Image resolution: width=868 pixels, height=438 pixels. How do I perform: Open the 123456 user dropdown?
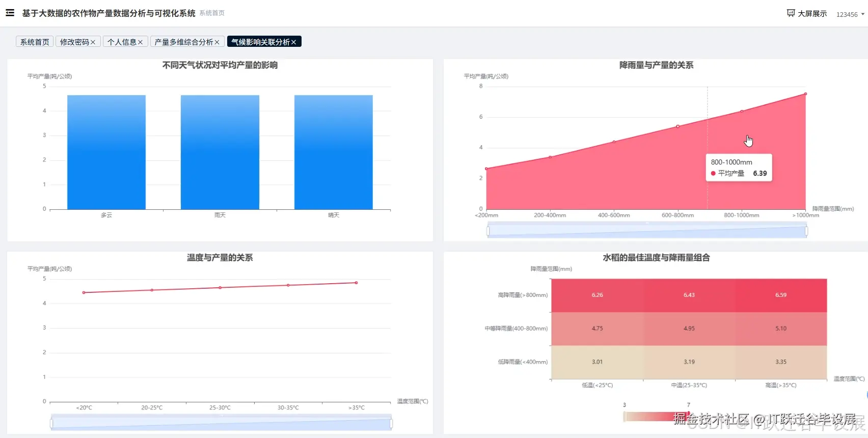tap(850, 14)
